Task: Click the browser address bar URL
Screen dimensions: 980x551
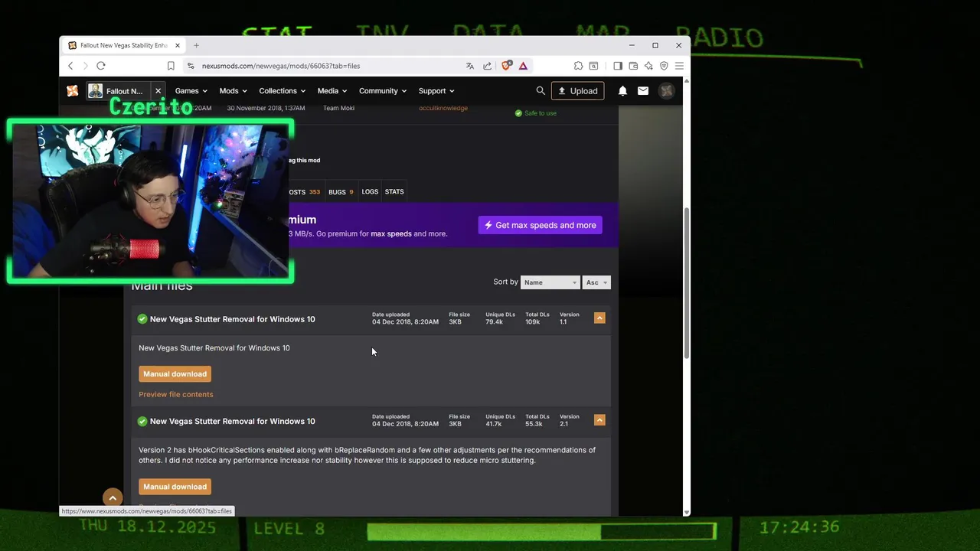Action: (281, 66)
